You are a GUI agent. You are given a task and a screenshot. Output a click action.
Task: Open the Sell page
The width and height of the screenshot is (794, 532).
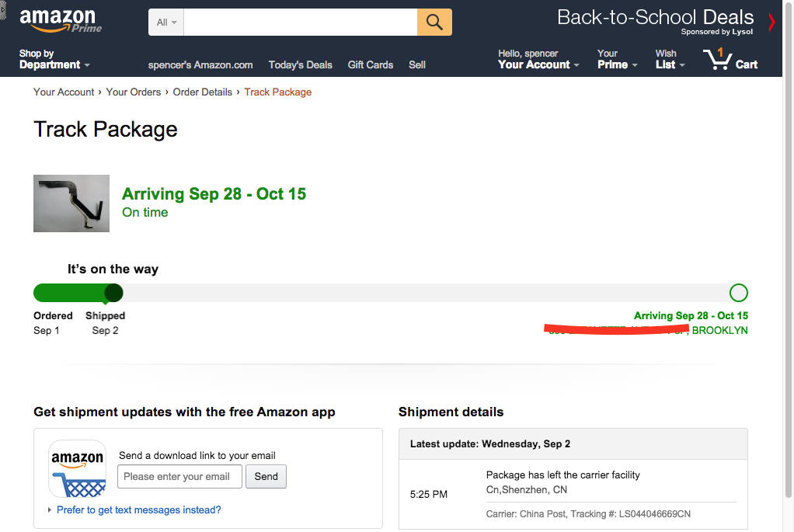tap(417, 64)
